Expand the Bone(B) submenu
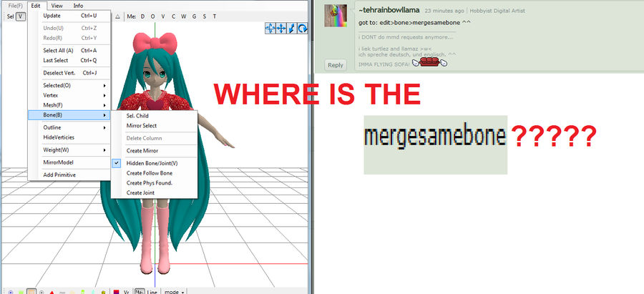The image size is (644, 294). click(69, 115)
